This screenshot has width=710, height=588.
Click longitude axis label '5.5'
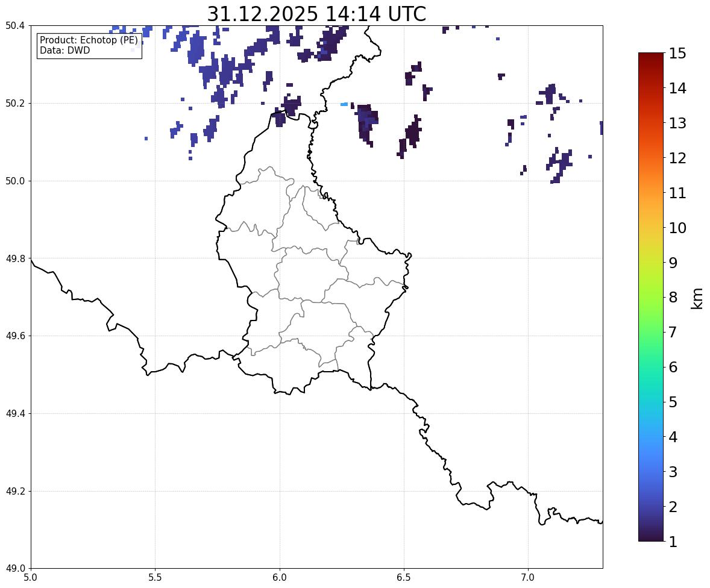155,578
